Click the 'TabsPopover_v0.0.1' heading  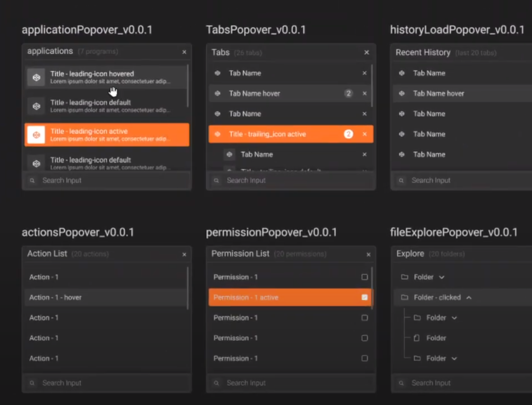point(256,30)
